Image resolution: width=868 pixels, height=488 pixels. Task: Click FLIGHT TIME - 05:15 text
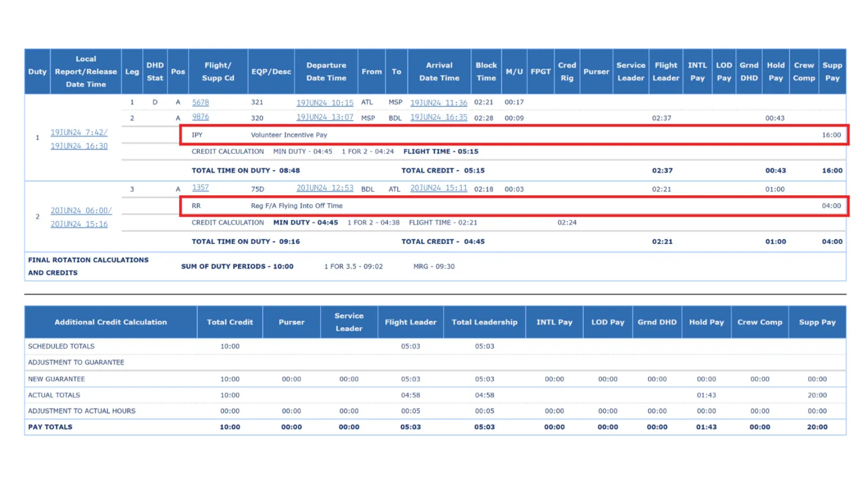441,152
